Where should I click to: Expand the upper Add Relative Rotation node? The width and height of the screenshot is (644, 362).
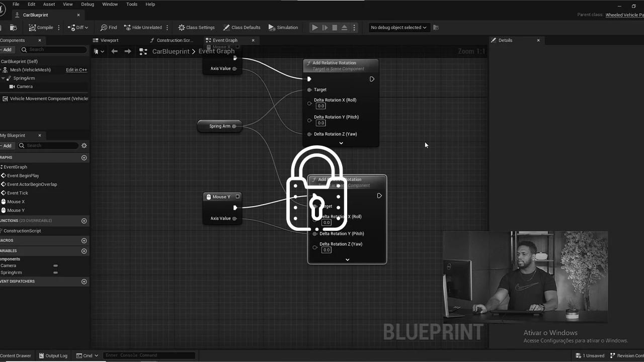point(341,143)
